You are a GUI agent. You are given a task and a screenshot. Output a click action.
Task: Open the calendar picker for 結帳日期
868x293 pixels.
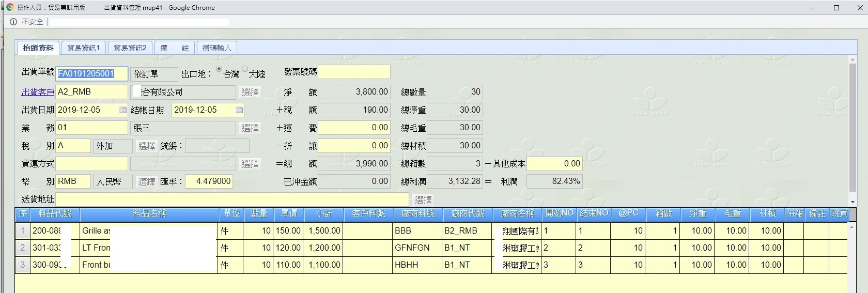239,110
